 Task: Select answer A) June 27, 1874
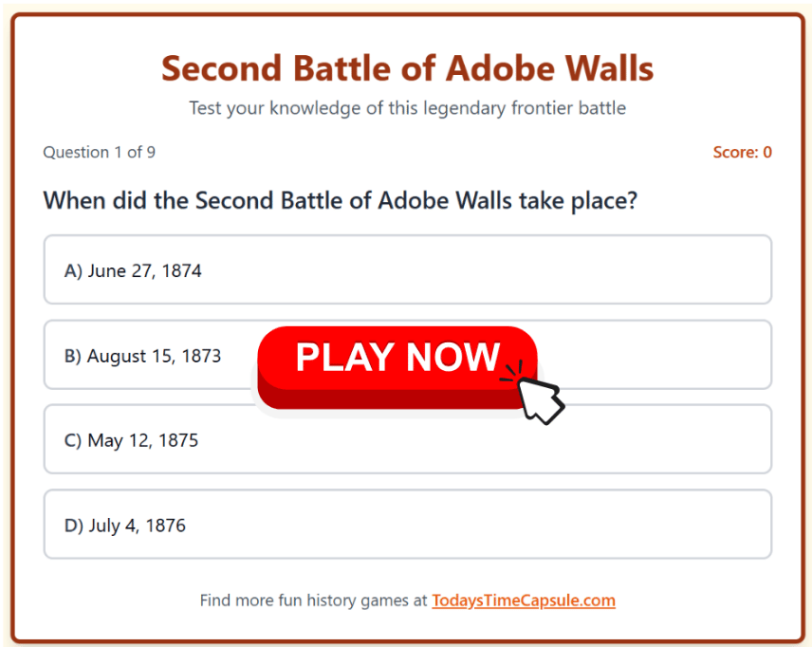408,270
